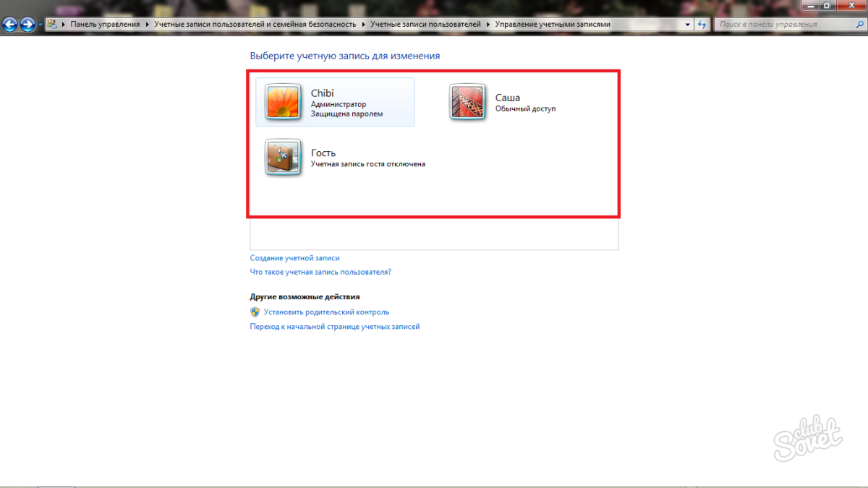Open the Создание учетной записи link

(x=294, y=257)
